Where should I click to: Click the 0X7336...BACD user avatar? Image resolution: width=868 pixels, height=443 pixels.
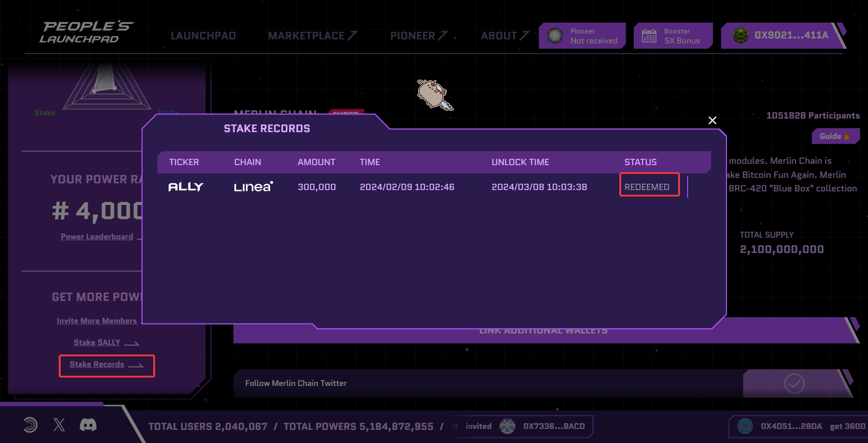[x=507, y=426]
